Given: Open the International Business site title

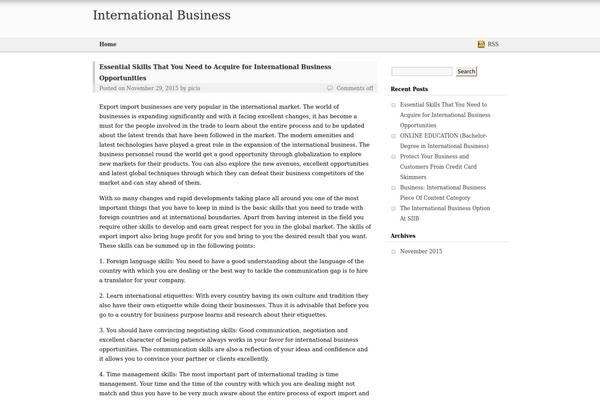Looking at the screenshot, I should (162, 15).
